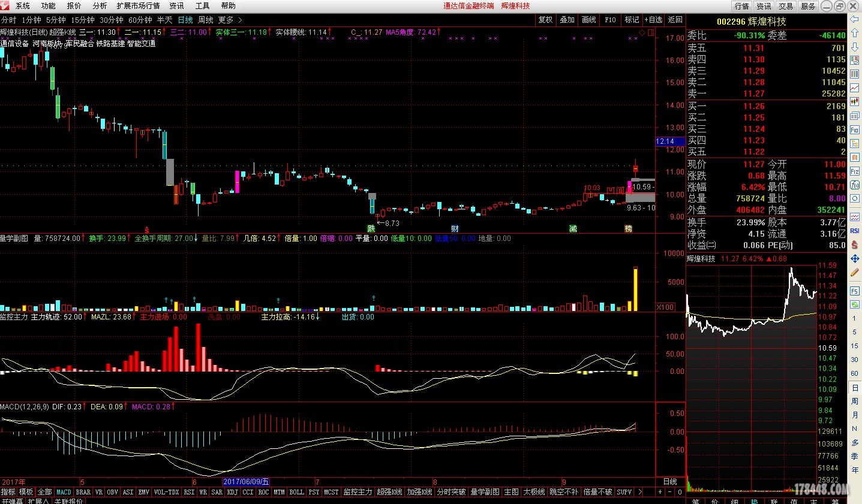
Task: Click the 0 reset button at chart bottom
Action: pos(680,491)
